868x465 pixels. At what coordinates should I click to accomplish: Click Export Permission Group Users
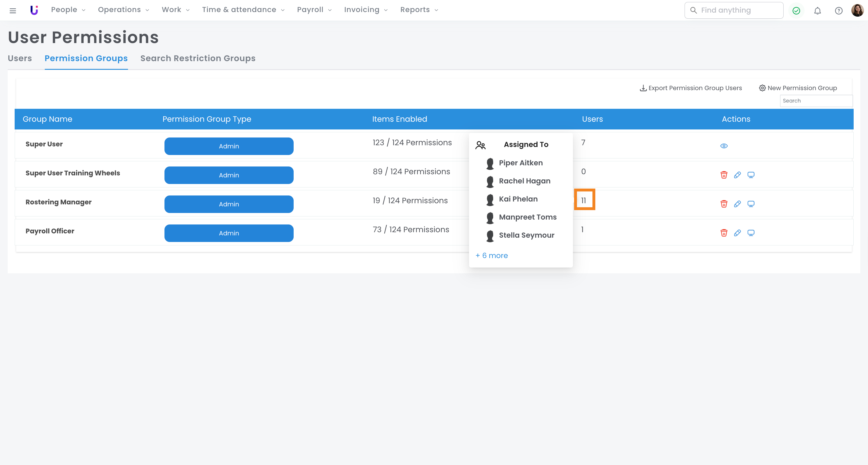tap(691, 88)
